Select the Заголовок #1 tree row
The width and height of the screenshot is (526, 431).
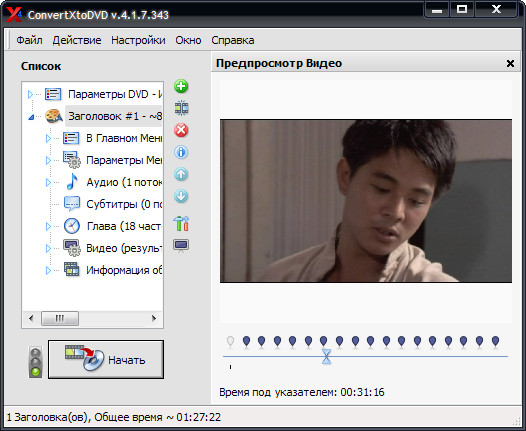coord(113,116)
